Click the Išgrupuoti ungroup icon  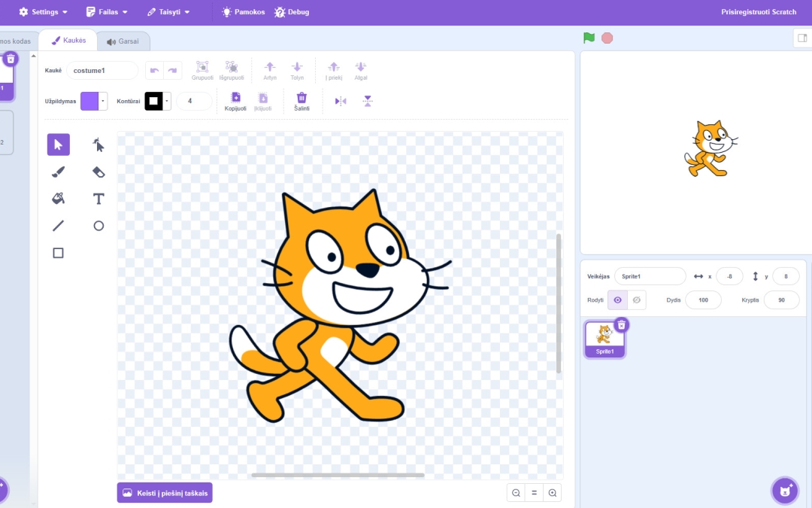(232, 71)
